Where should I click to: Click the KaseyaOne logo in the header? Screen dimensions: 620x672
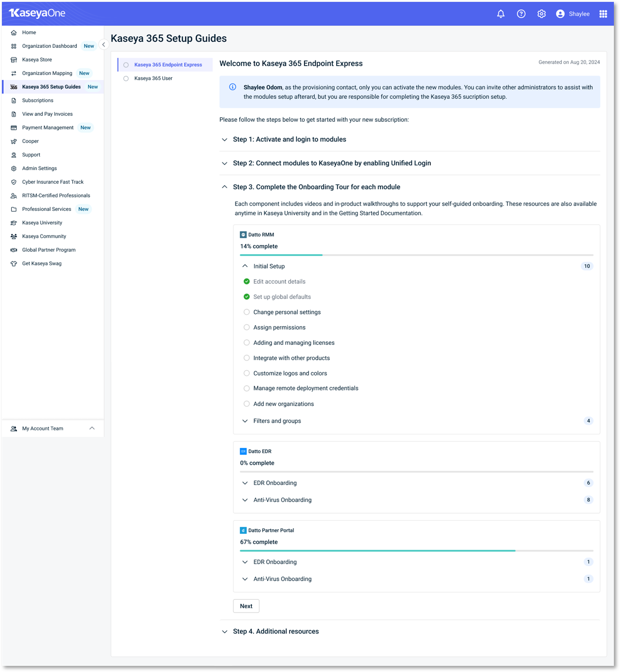click(36, 13)
